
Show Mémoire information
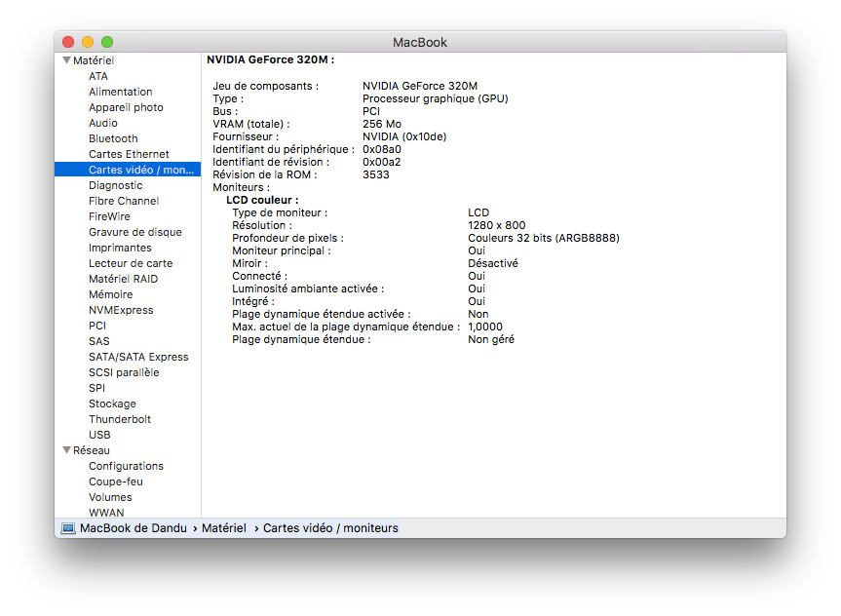click(x=110, y=294)
